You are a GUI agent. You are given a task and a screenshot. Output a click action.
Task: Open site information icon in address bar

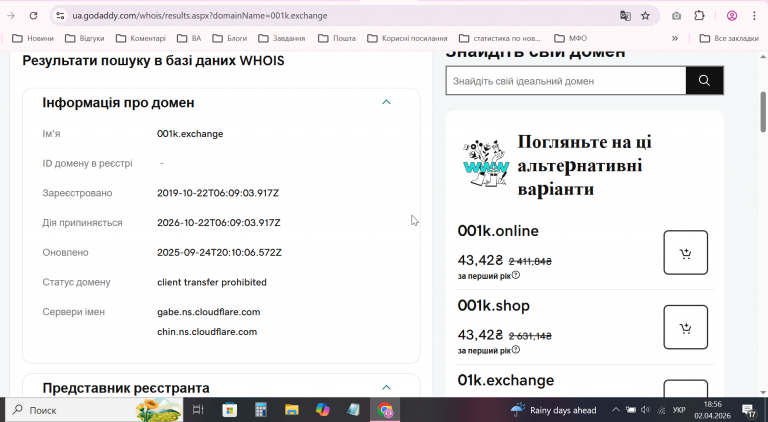60,16
